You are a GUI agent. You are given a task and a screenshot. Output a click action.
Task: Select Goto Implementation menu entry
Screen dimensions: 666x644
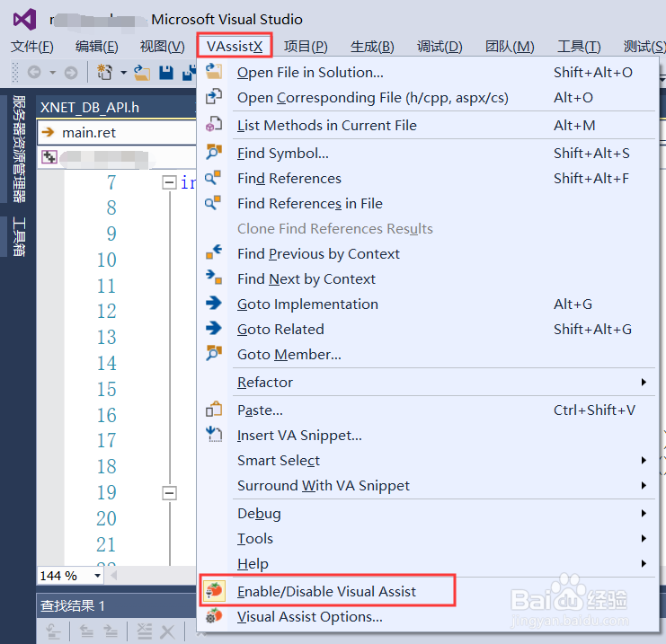click(428, 304)
